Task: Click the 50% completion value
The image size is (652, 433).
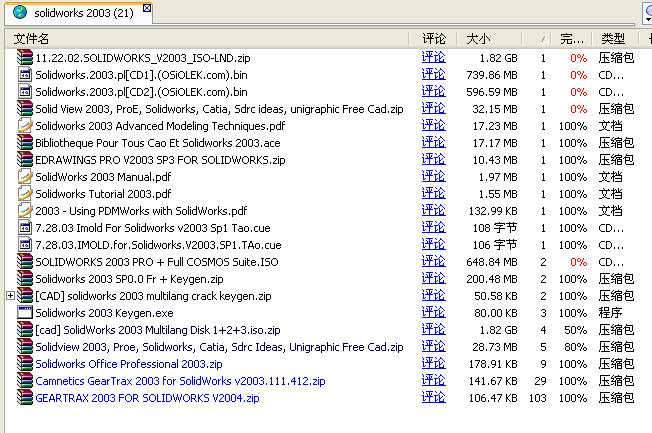Action: pyautogui.click(x=575, y=330)
